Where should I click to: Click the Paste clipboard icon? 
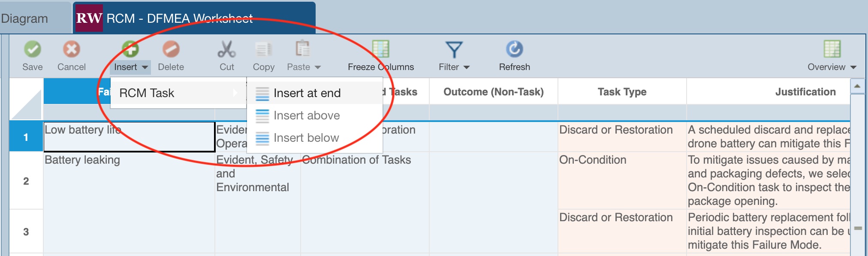[302, 49]
